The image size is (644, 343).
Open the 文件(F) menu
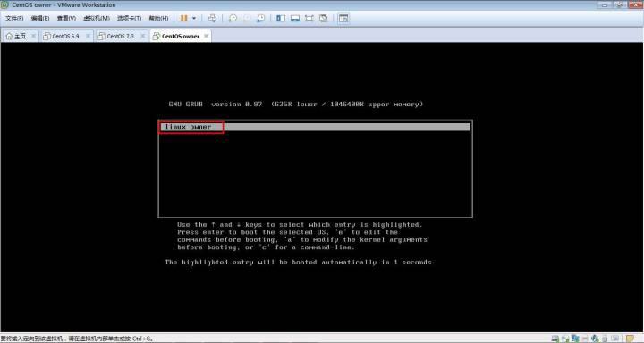tap(14, 18)
